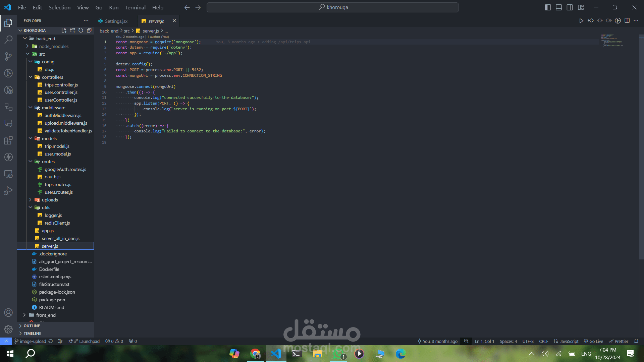Viewport: 644px width, 362px height.
Task: Expand the OUTLINE section
Action: 32,326
